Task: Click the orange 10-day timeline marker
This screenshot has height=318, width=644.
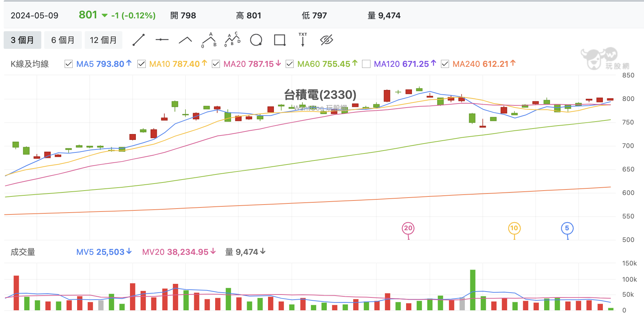Action: (514, 228)
